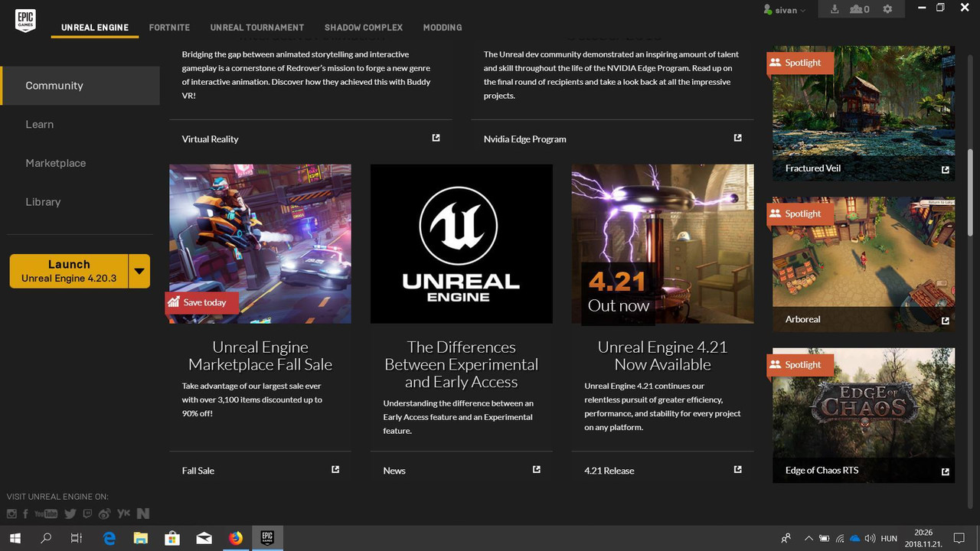Open the OneDrive cloud tray icon
The height and width of the screenshot is (551, 980).
click(855, 539)
